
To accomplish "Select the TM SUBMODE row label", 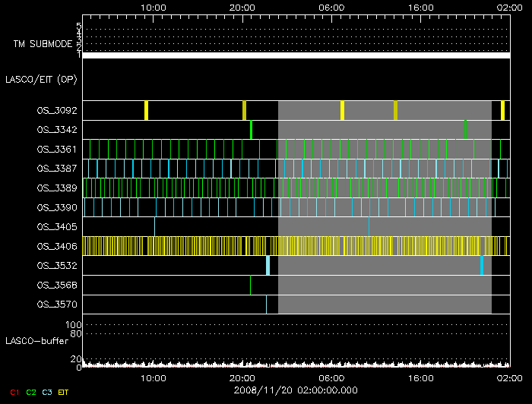I will pos(44,43).
